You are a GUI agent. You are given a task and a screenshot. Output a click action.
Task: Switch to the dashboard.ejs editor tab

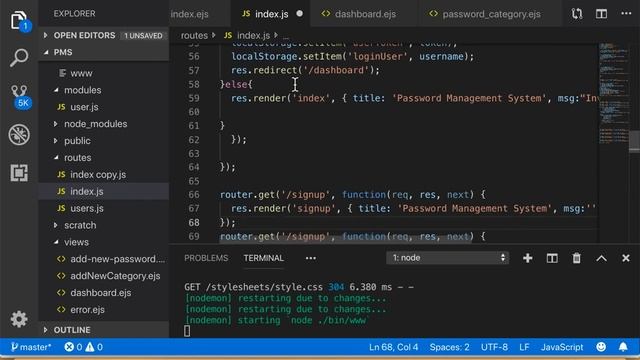[365, 14]
